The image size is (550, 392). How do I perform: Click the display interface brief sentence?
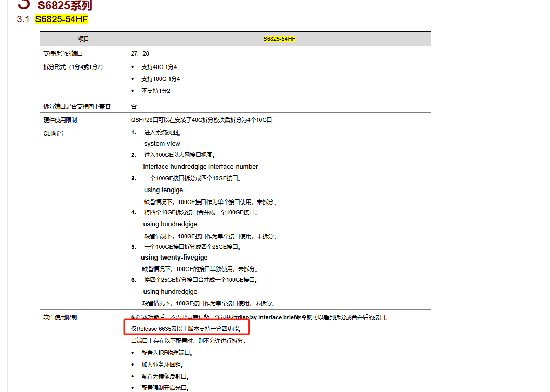point(259,317)
